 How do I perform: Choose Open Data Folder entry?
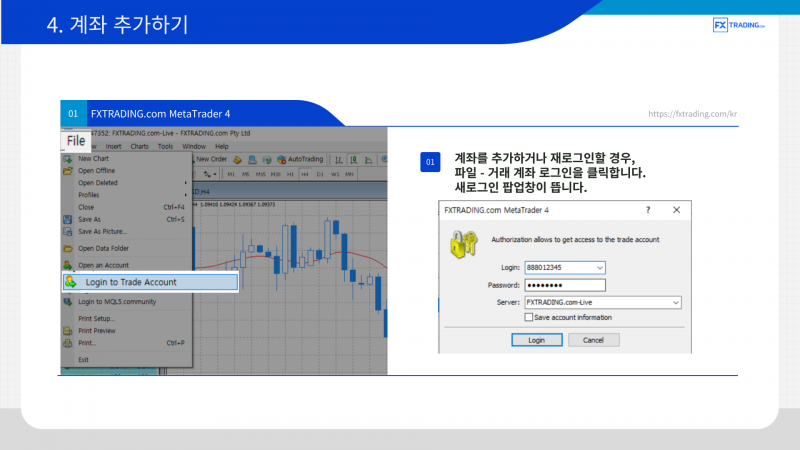(x=126, y=248)
